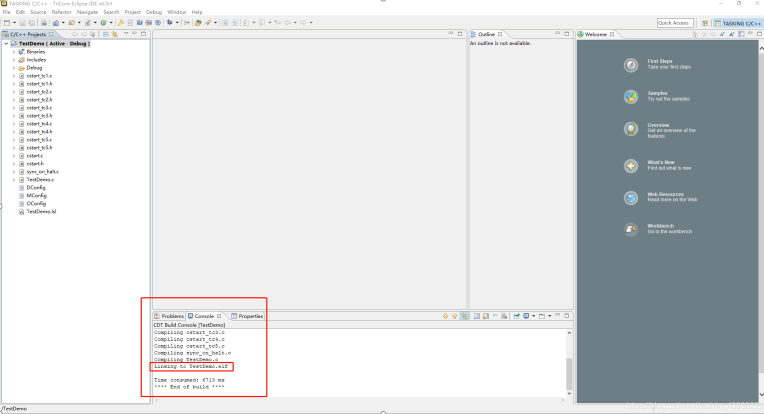Open the Samples icon on Welcome page
Image resolution: width=764 pixels, height=414 pixels.
pyautogui.click(x=631, y=97)
